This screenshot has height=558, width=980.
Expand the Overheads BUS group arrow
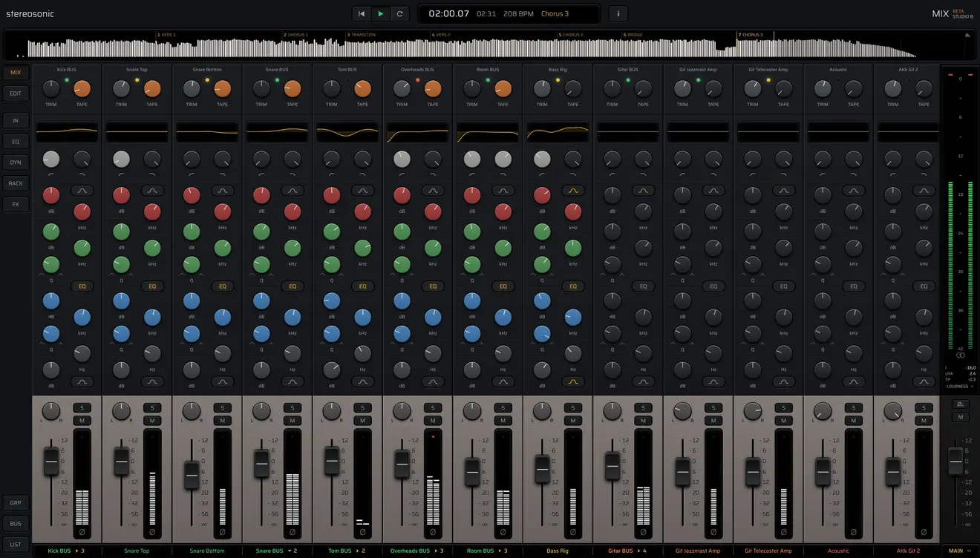[435, 551]
